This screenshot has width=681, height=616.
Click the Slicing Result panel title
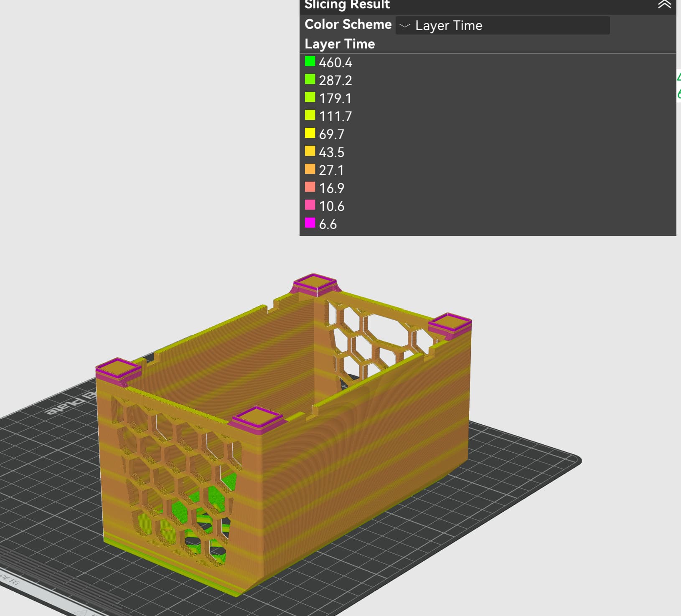coord(347,5)
